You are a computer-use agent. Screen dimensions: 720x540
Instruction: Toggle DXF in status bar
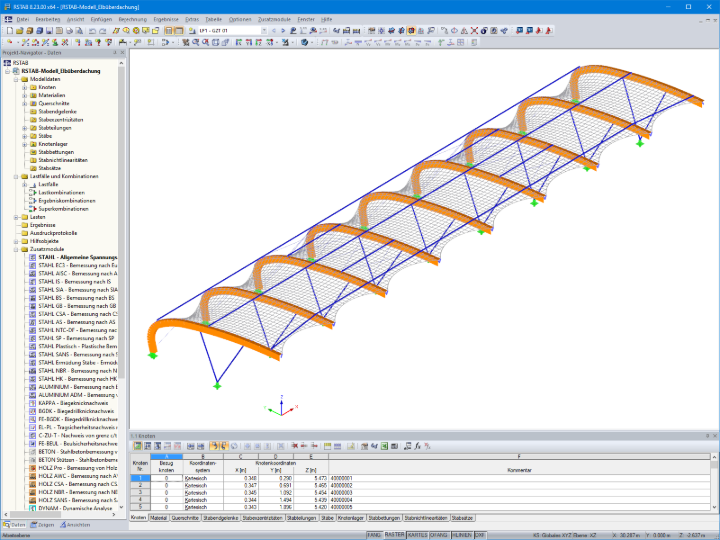[x=480, y=535]
